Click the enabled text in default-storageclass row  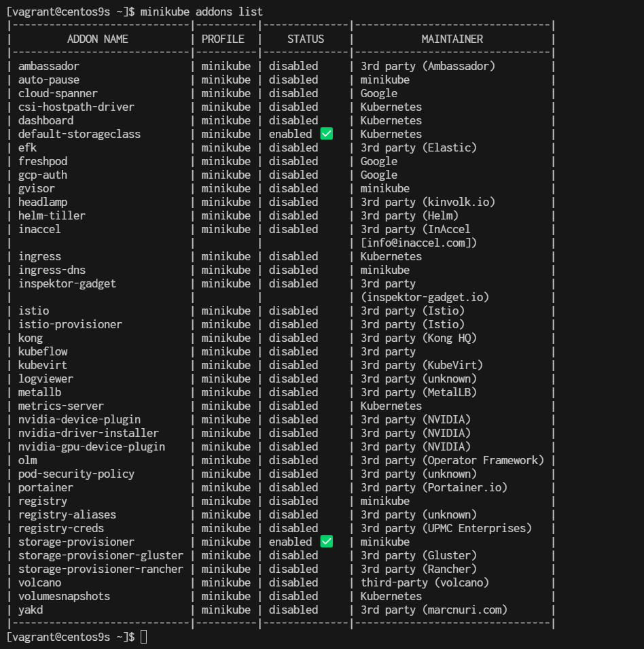coord(290,134)
